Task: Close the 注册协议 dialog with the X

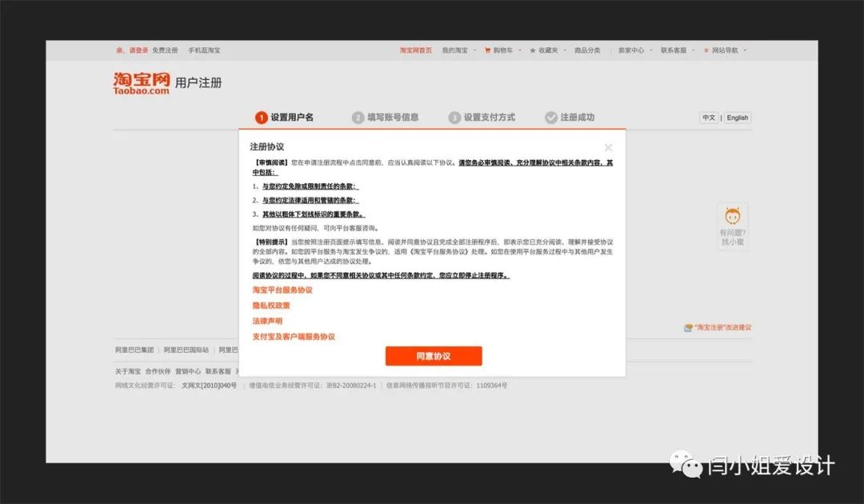Action: pyautogui.click(x=608, y=148)
